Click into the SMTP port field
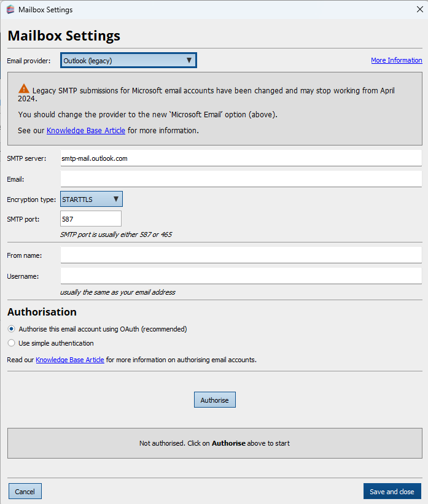The height and width of the screenshot is (504, 428). 91,219
